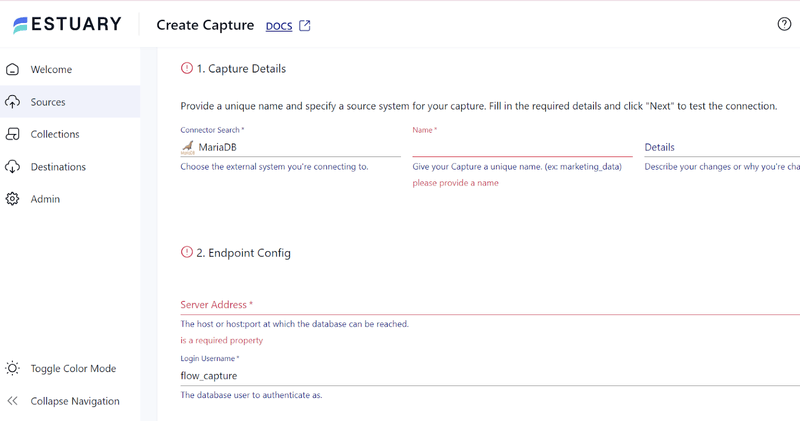Screen dimensions: 800x421
Task: Focus the Server Address field
Action: coord(490,305)
